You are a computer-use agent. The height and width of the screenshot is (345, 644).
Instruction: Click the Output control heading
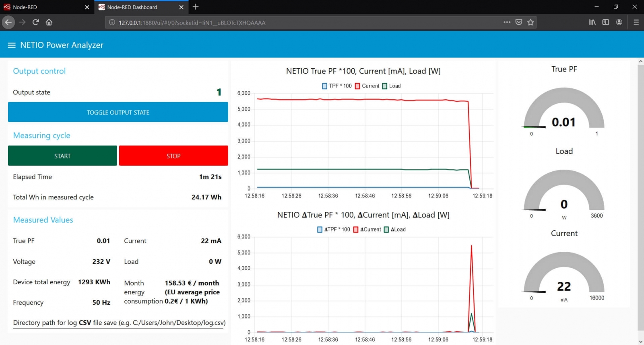tap(39, 71)
